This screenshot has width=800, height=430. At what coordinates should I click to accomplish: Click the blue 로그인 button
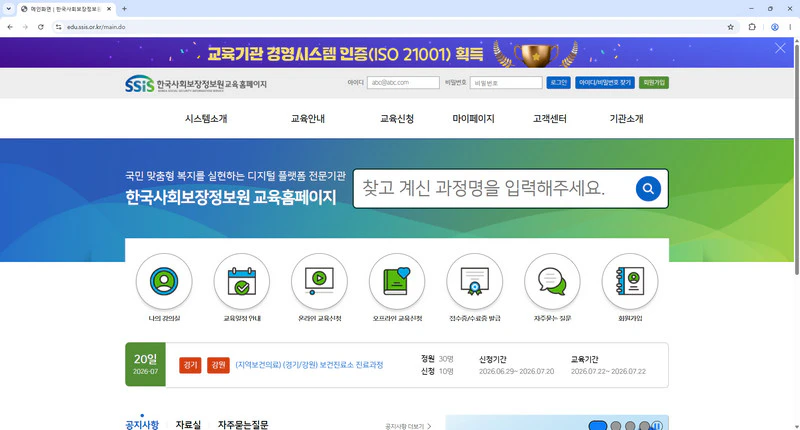[558, 83]
